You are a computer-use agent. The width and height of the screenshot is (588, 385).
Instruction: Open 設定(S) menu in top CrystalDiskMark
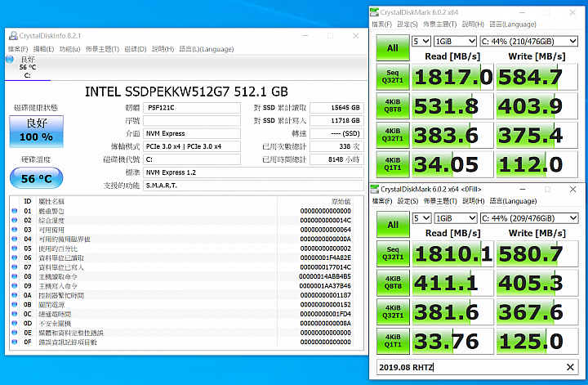click(x=408, y=25)
